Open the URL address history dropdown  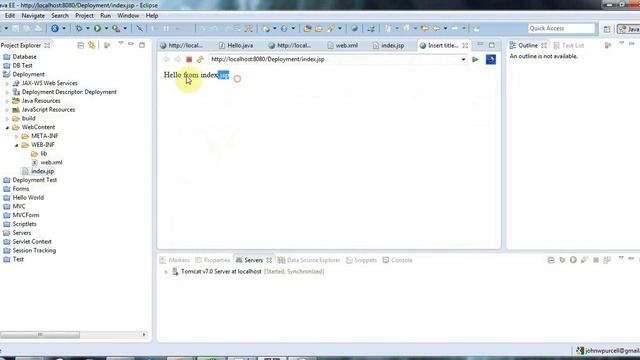463,60
